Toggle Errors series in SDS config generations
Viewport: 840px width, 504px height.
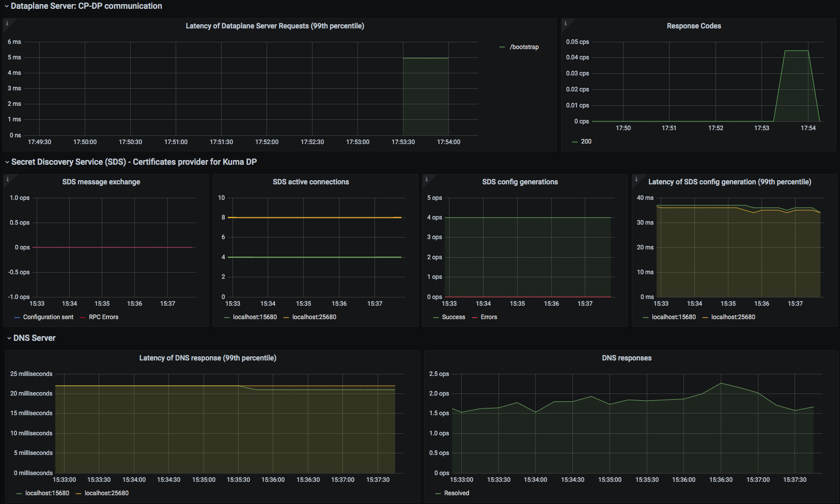click(x=489, y=317)
